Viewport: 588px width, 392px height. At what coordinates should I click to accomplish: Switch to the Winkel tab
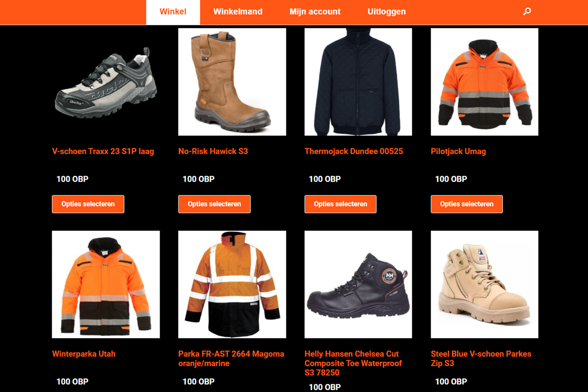coord(173,12)
